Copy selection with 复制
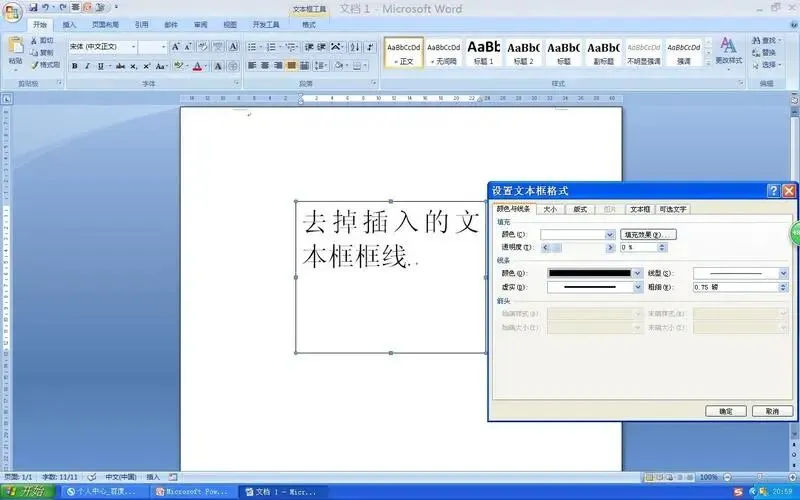 pos(42,53)
